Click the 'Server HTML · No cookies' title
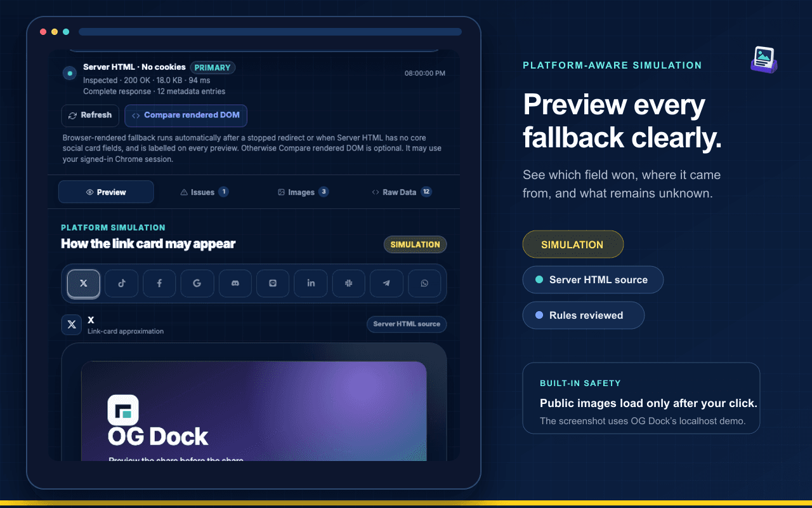Screen dimensions: 812x508 (x=134, y=67)
